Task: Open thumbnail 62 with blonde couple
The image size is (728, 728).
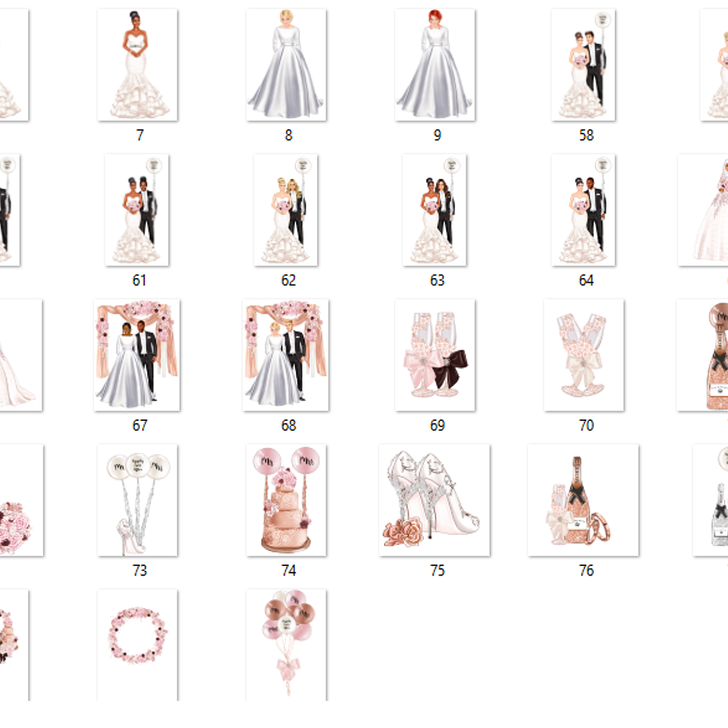Action: pyautogui.click(x=286, y=210)
